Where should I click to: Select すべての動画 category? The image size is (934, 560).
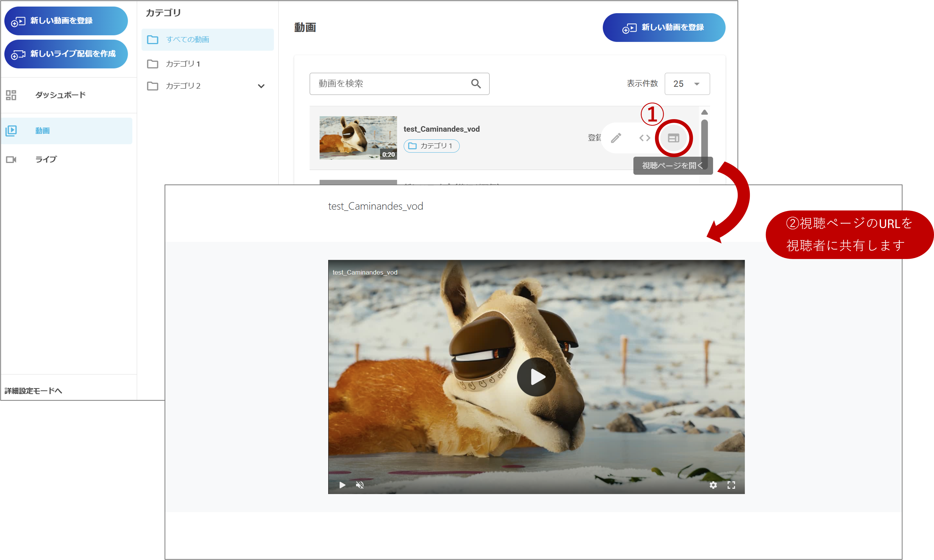tap(208, 40)
